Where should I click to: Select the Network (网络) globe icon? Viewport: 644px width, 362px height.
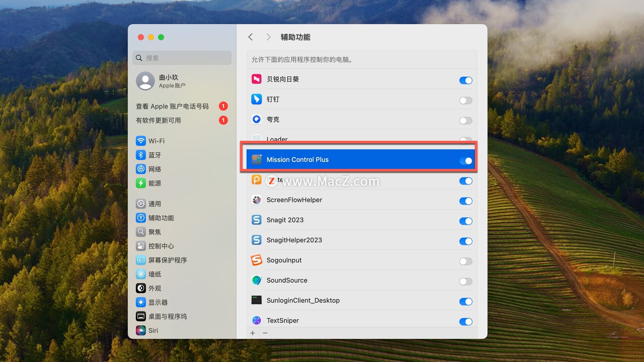(x=141, y=169)
